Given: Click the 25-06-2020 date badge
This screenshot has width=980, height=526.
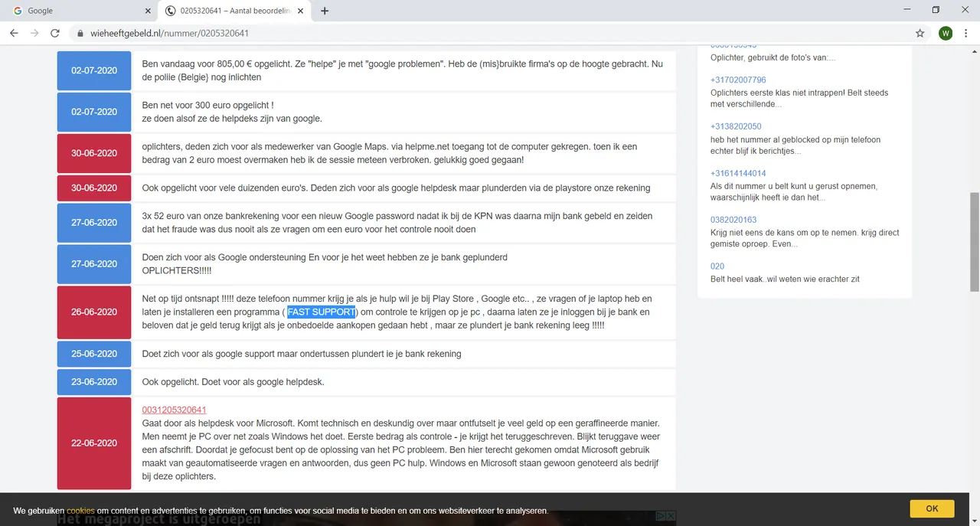Looking at the screenshot, I should click(94, 354).
